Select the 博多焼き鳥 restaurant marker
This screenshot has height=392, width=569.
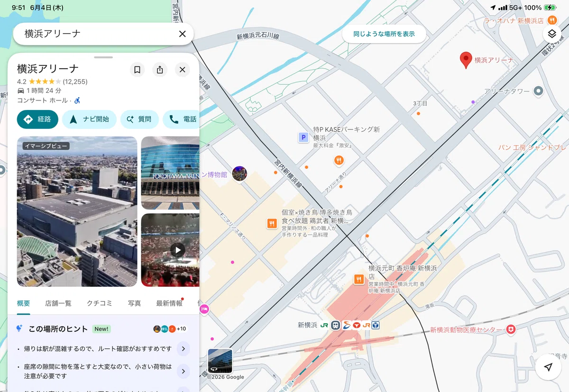tap(272, 223)
